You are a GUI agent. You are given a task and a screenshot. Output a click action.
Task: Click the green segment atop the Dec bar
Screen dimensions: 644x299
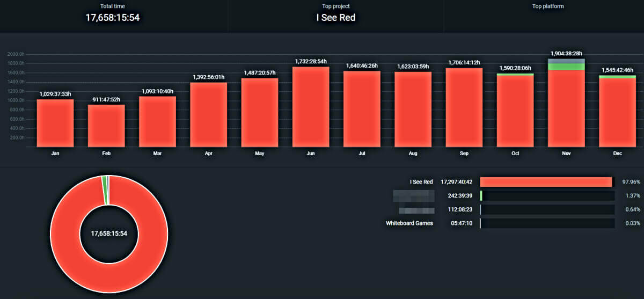617,77
